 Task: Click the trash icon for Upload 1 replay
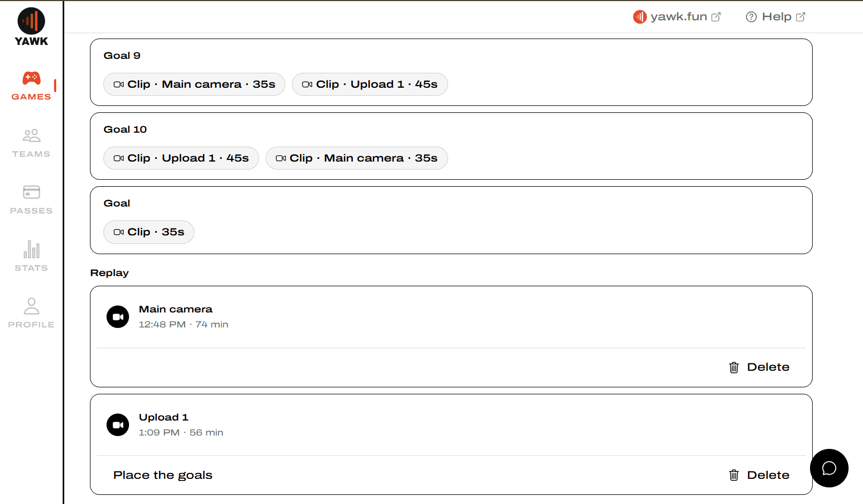[x=734, y=475]
